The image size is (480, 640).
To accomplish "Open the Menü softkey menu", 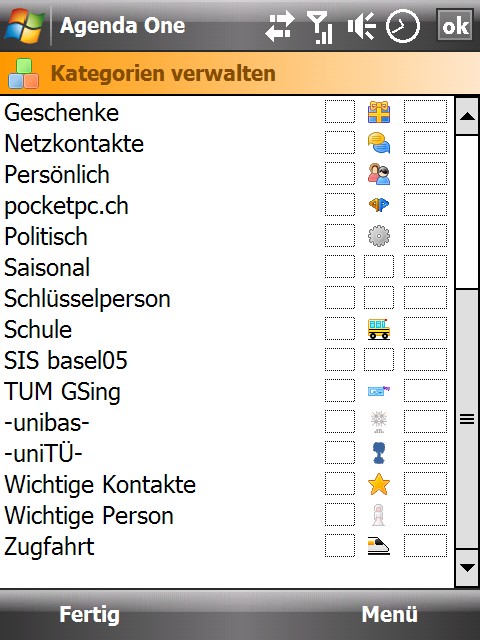I will click(389, 614).
